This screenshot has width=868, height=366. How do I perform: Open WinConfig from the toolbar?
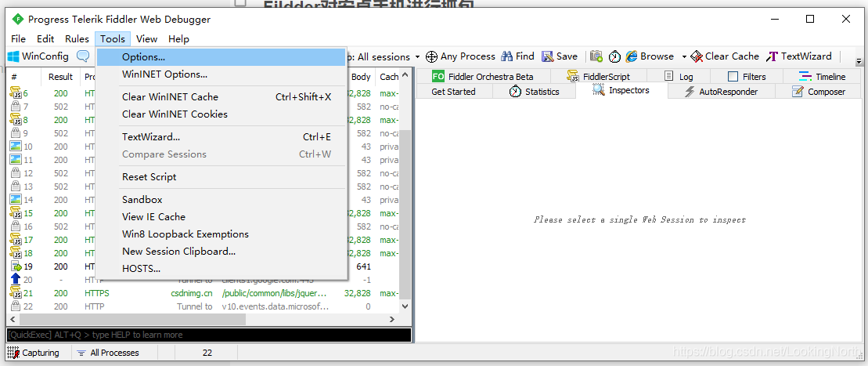[x=38, y=56]
